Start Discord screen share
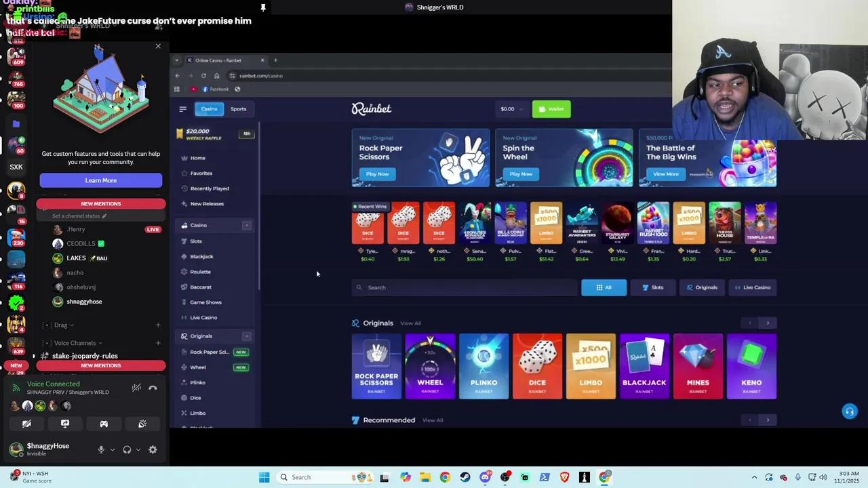 [x=65, y=424]
